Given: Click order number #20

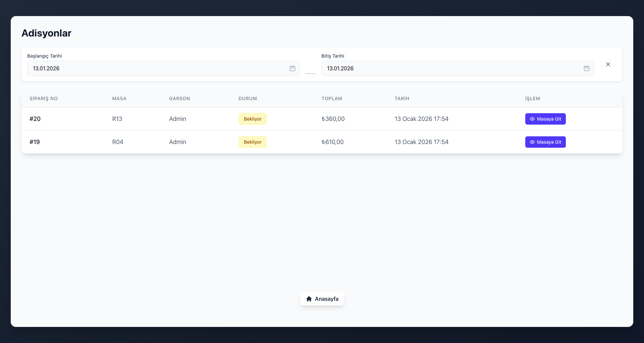Looking at the screenshot, I should click(35, 119).
